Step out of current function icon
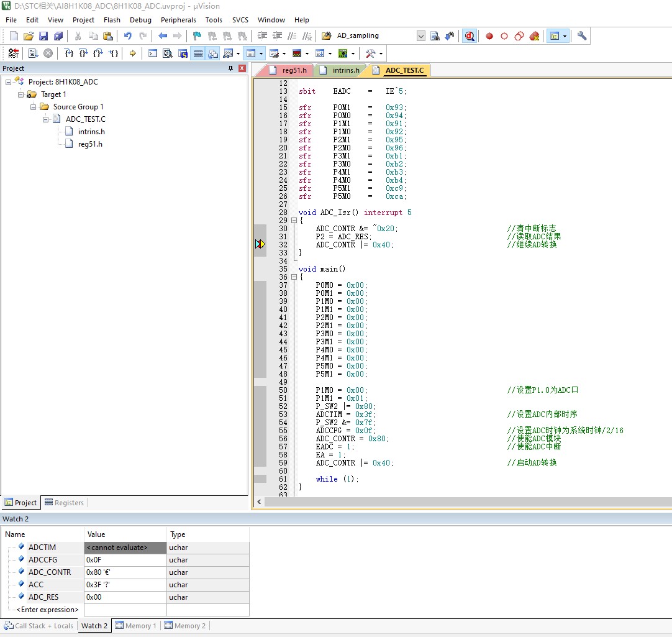This screenshot has height=637, width=672. [98, 53]
